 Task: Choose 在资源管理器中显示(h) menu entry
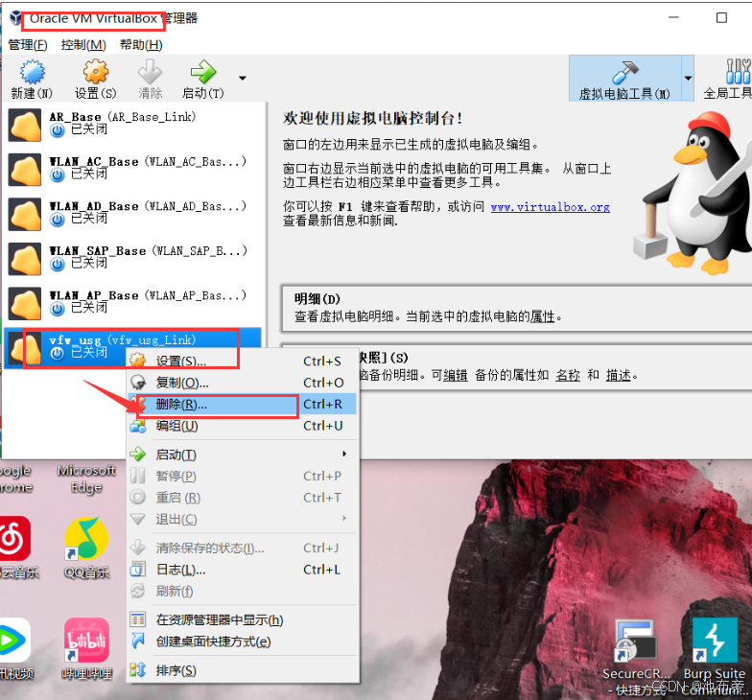(242, 619)
